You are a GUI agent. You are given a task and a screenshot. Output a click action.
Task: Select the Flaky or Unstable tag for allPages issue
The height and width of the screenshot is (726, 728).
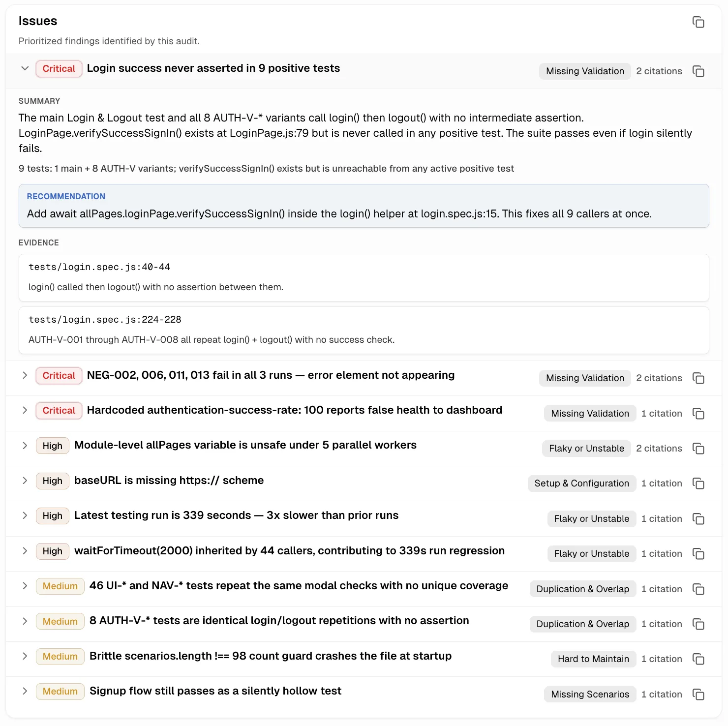click(586, 448)
